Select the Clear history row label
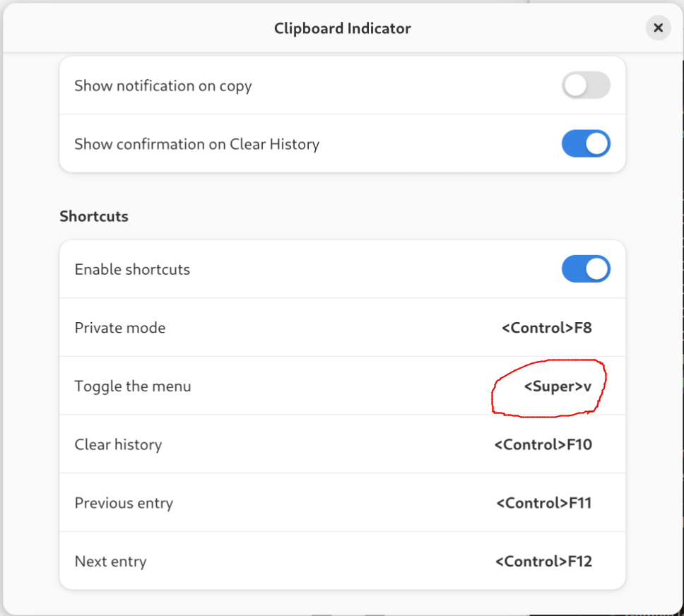 click(x=118, y=444)
